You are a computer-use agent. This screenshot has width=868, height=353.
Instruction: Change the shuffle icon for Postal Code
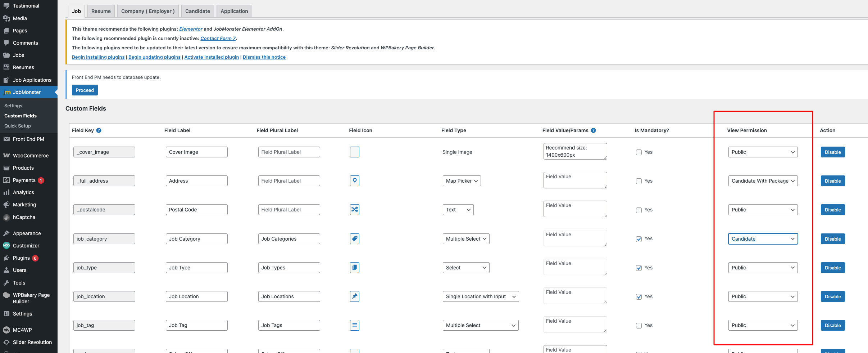click(354, 210)
